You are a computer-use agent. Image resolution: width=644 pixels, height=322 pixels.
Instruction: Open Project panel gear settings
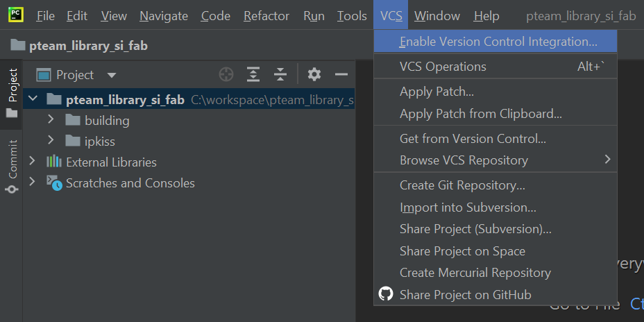[314, 74]
